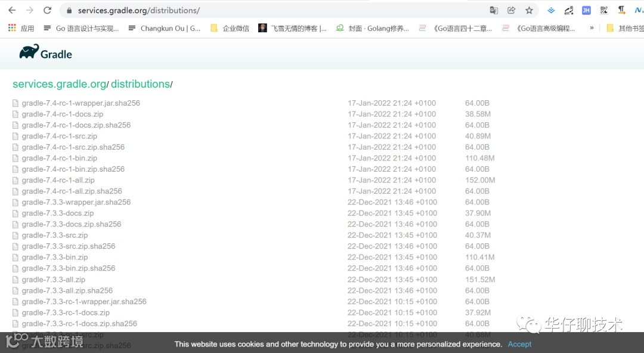Open the paragraph mark extension icon
The image size is (644, 353).
coord(621,10)
